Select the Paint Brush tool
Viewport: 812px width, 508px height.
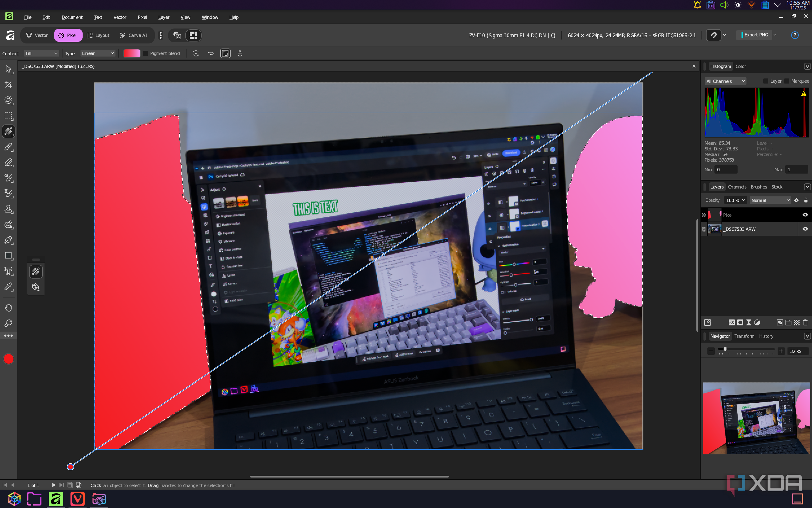pos(8,147)
